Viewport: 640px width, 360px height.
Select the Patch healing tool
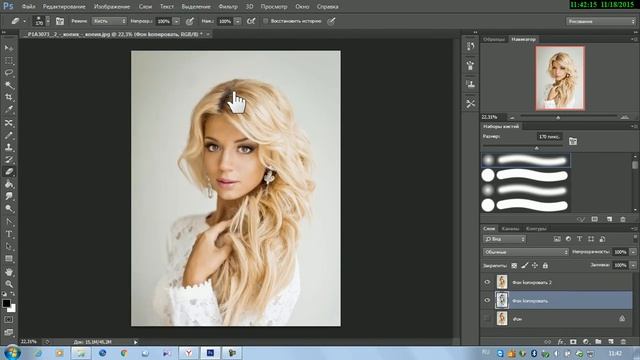pyautogui.click(x=9, y=123)
